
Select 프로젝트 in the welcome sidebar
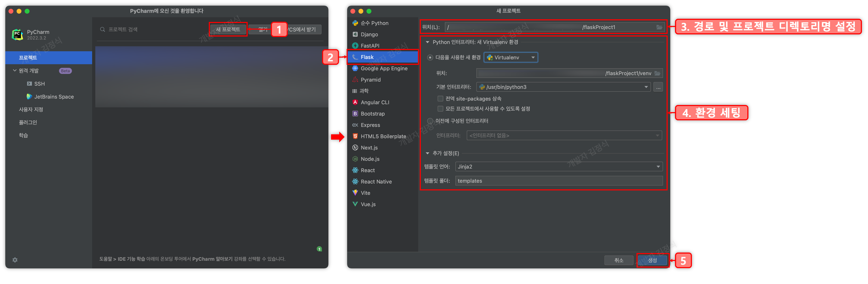49,58
